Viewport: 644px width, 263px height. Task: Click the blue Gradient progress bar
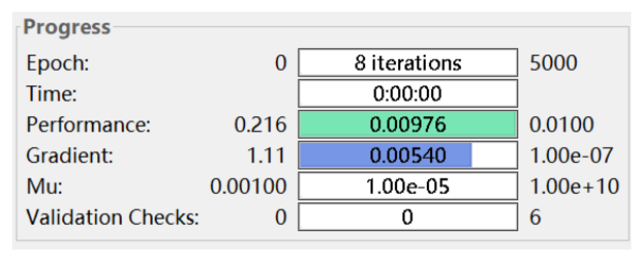pos(408,155)
